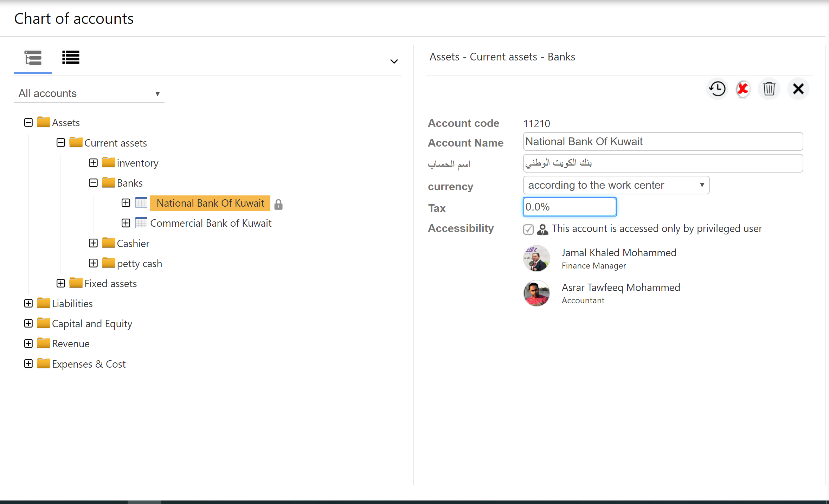Open the currency dropdown
Screen dimensions: 829x504
pyautogui.click(x=616, y=185)
